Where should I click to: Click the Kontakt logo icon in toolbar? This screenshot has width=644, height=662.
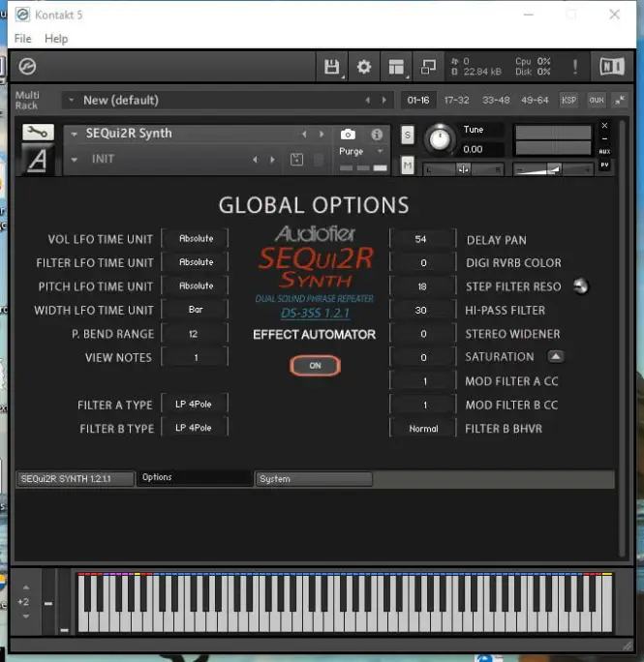tap(27, 66)
